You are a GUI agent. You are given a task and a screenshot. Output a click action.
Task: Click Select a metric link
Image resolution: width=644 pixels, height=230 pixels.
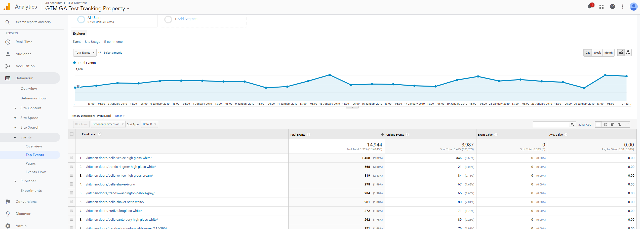pos(113,53)
